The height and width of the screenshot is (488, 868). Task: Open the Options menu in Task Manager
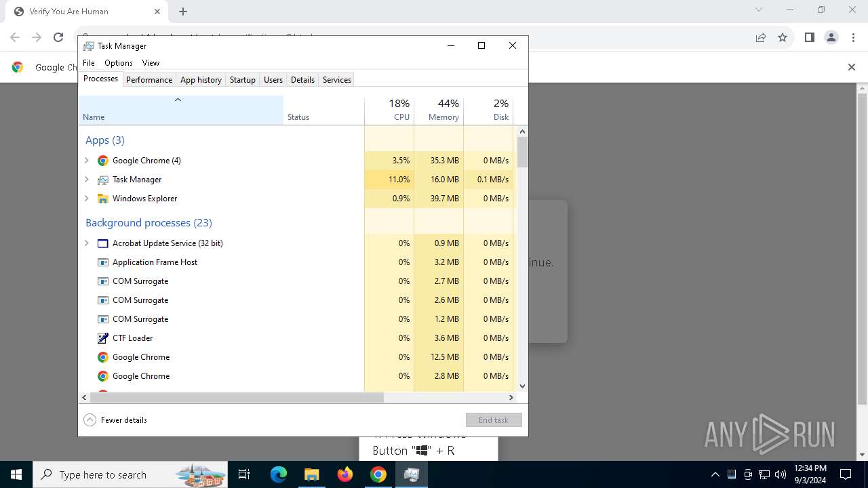click(x=119, y=63)
